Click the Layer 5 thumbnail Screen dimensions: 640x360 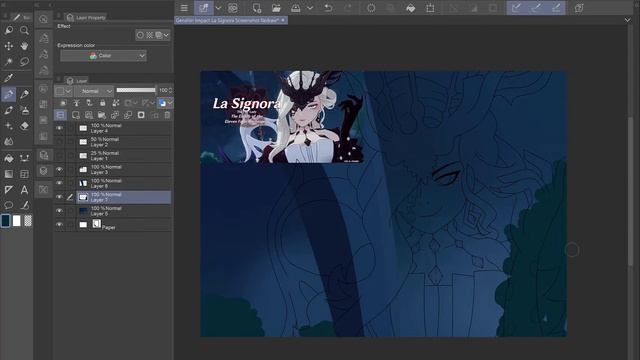pyautogui.click(x=83, y=211)
